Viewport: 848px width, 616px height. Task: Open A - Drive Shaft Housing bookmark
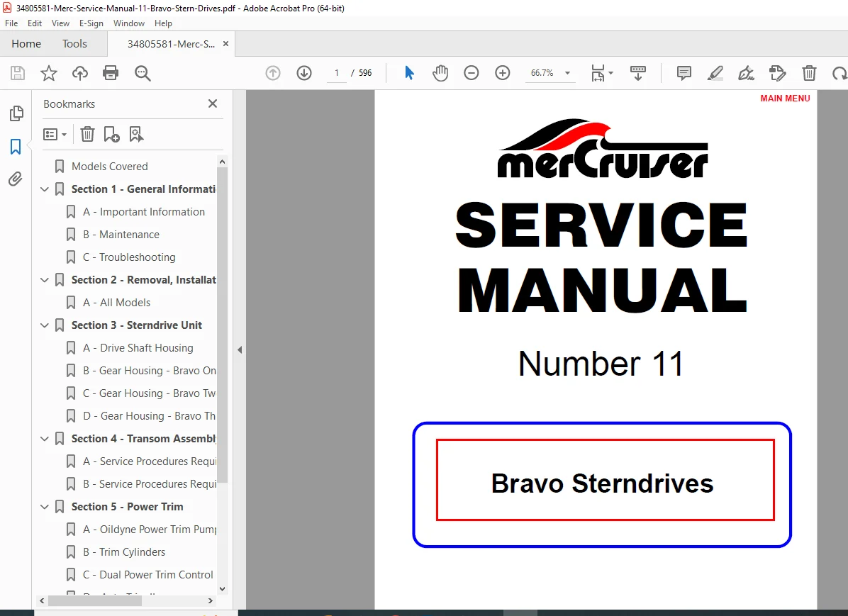[x=138, y=348]
